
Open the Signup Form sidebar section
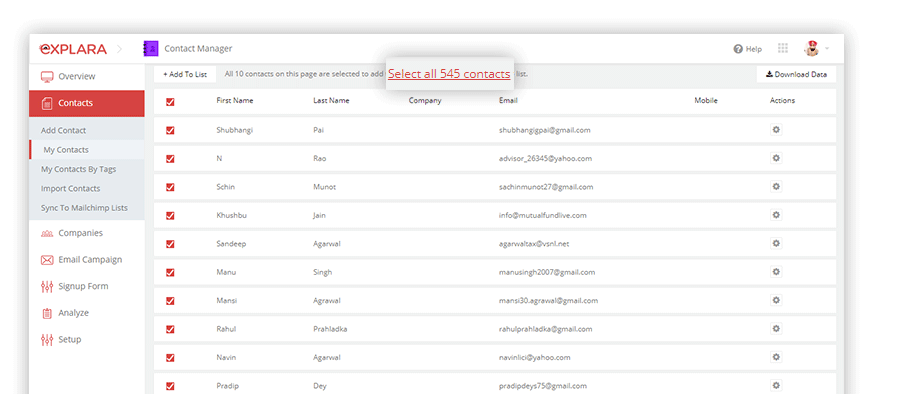(x=87, y=286)
